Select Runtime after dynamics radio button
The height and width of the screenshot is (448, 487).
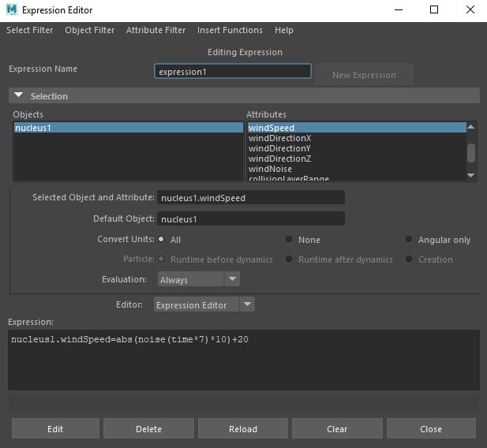289,259
